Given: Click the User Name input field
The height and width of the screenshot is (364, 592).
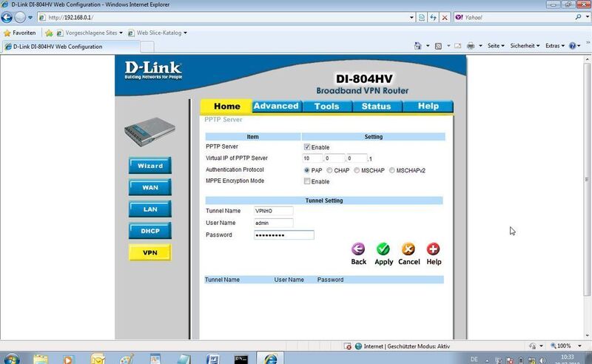Looking at the screenshot, I should (273, 223).
